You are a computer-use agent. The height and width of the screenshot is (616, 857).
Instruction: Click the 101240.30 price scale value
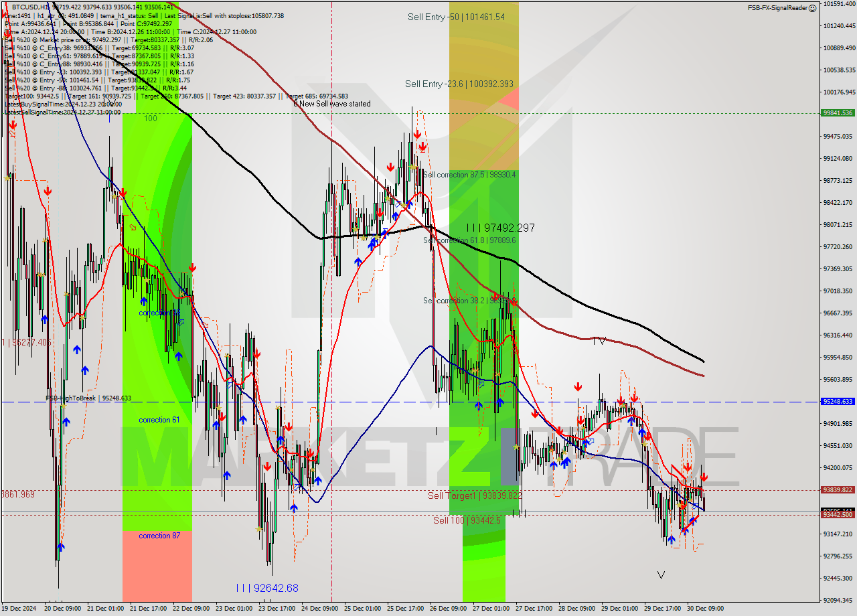[839, 26]
